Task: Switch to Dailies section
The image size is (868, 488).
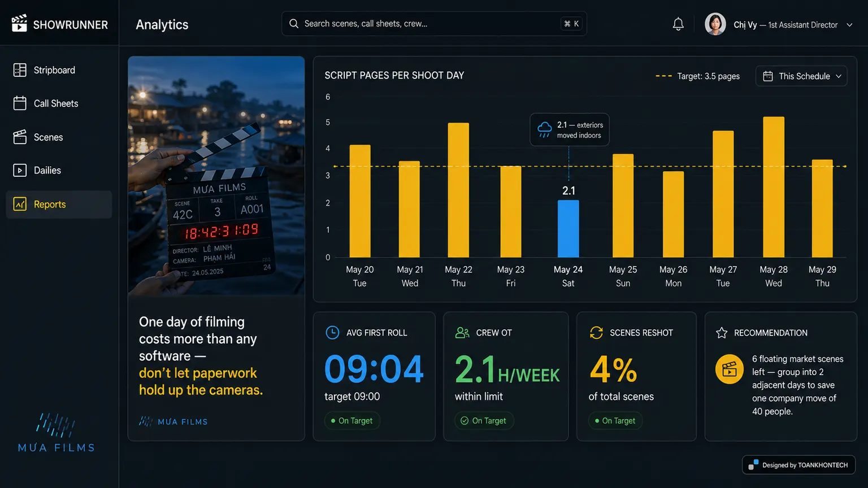Action: (59, 170)
